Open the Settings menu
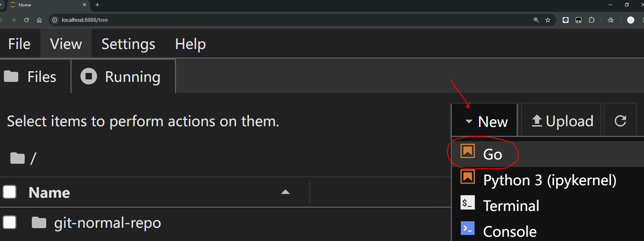 click(128, 44)
